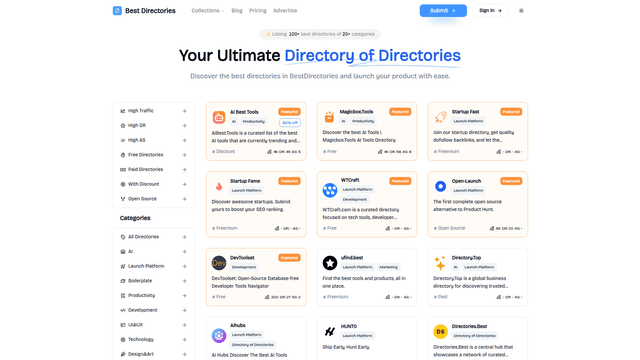Follow the arrow next to Launch Platform
Screen dimensions: 640x360
(x=184, y=266)
